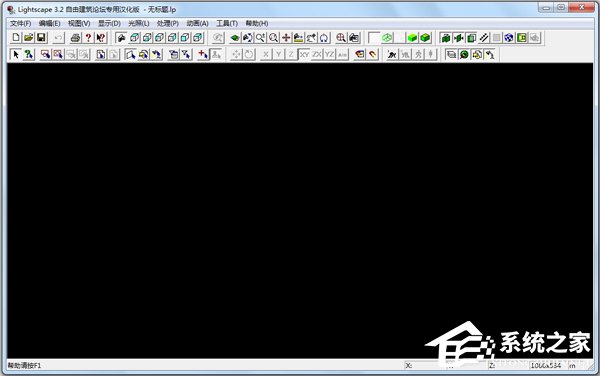The width and height of the screenshot is (600, 376).
Task: Choose the orbit rotate view icon
Action: click(x=324, y=37)
